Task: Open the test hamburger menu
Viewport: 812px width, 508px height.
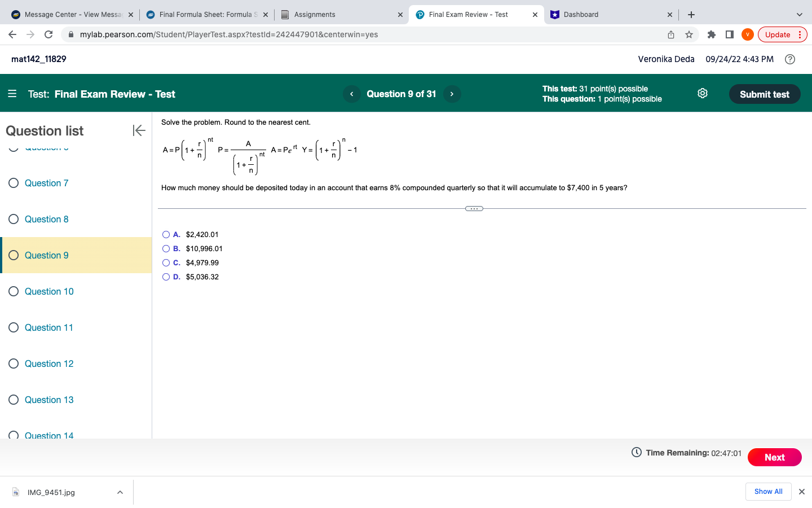Action: tap(12, 94)
